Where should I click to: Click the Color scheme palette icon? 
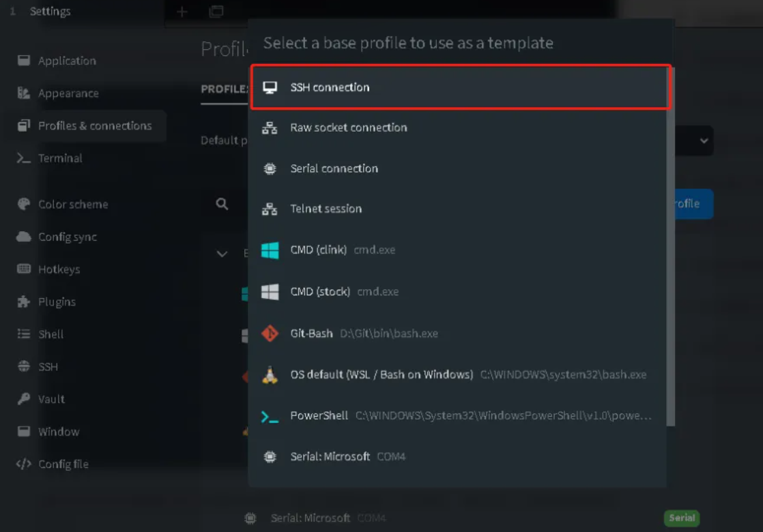[x=23, y=204]
